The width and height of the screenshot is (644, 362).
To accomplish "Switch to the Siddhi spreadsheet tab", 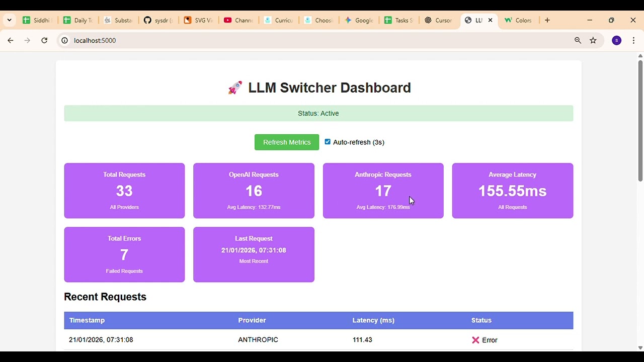I will 37,20.
